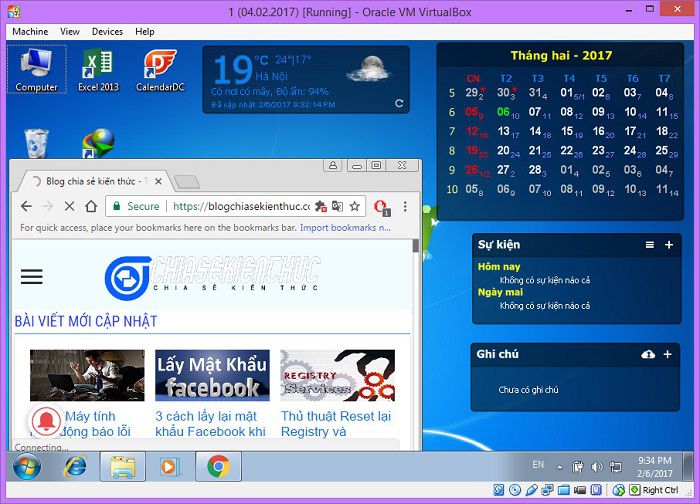Open Chrome three-dot menu
Image resolution: width=700 pixels, height=504 pixels.
click(405, 206)
